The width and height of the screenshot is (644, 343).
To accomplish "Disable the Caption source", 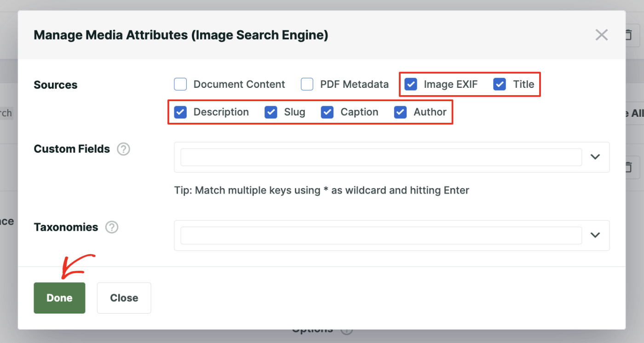I will click(327, 112).
